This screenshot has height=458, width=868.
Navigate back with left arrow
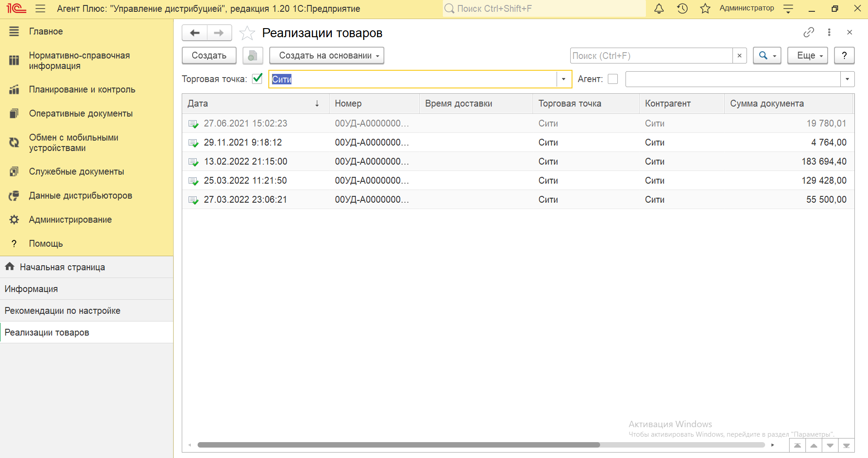tap(195, 33)
